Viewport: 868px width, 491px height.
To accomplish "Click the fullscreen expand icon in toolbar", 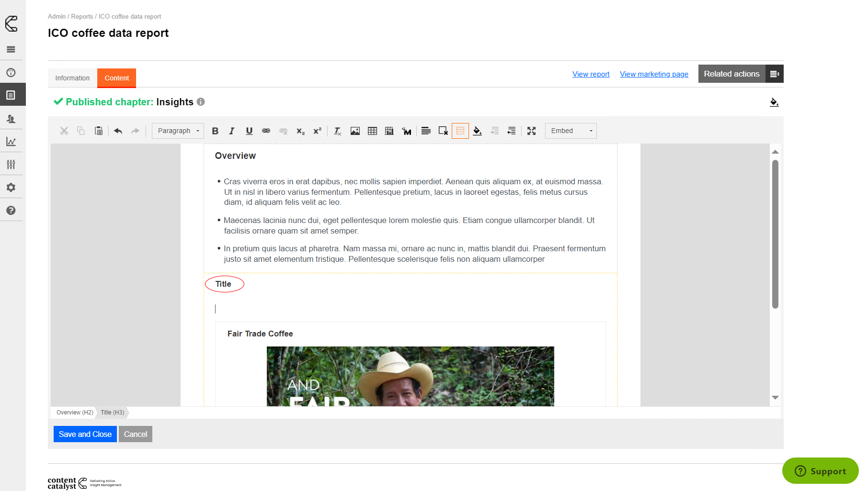I will pyautogui.click(x=531, y=131).
